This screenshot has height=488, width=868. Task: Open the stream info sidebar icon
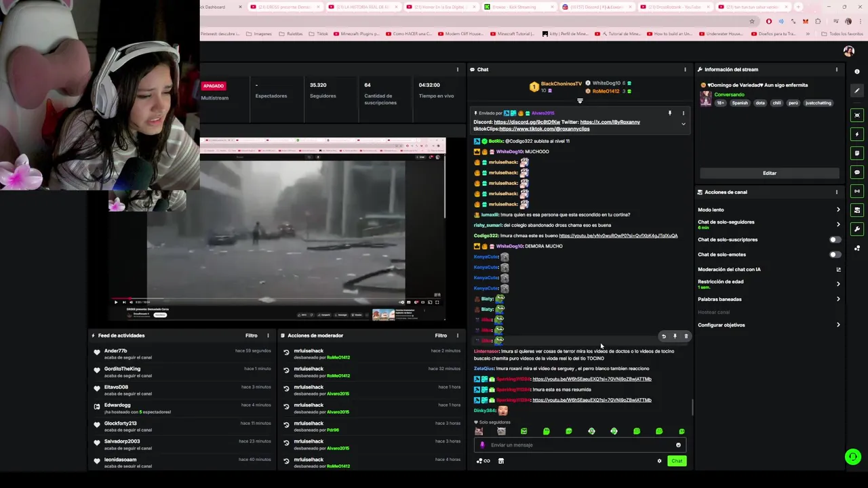[857, 72]
